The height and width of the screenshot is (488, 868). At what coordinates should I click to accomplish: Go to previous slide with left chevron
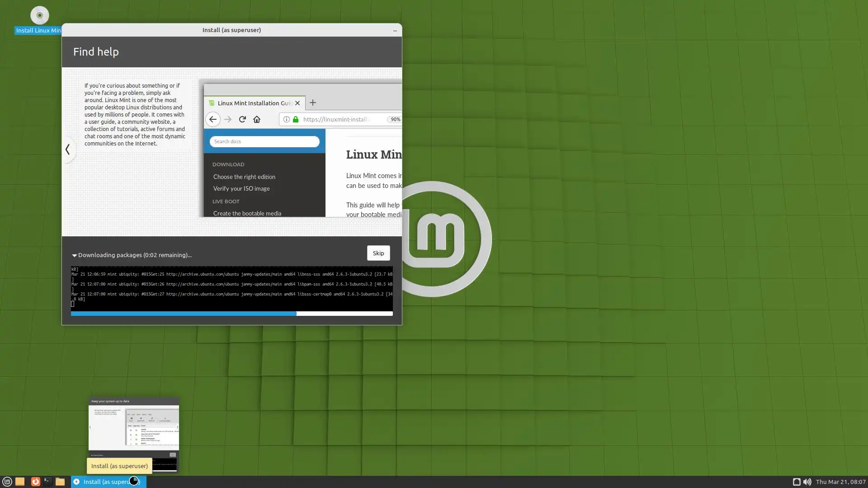tap(68, 149)
